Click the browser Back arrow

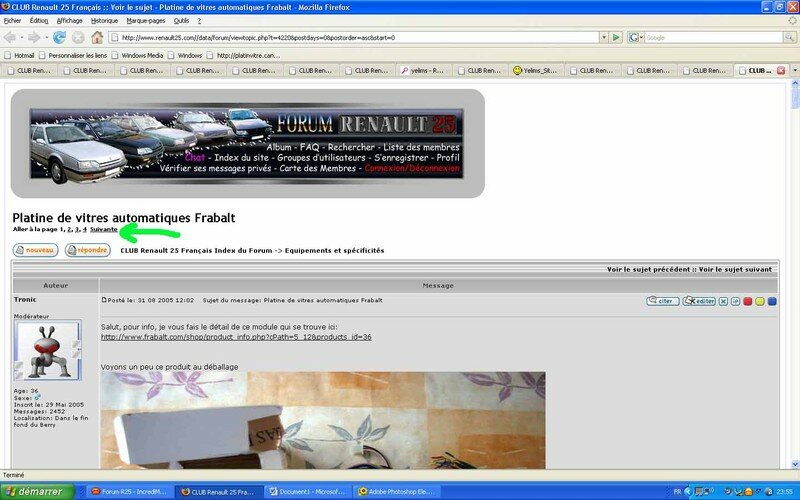(10, 37)
